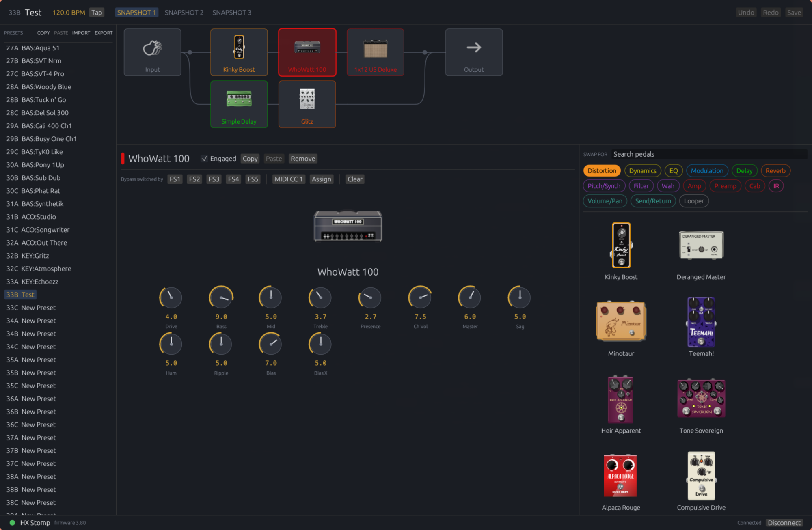Filter pedals by Preamp category
This screenshot has width=812, height=530.
(725, 186)
